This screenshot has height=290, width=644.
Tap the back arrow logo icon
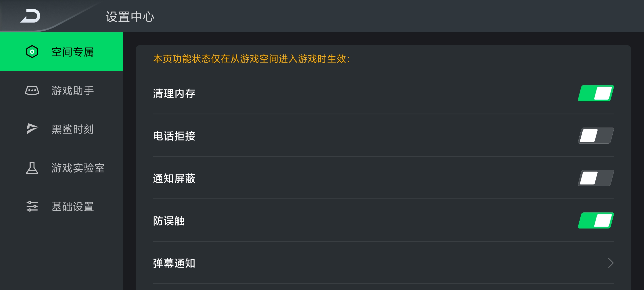[x=30, y=16]
